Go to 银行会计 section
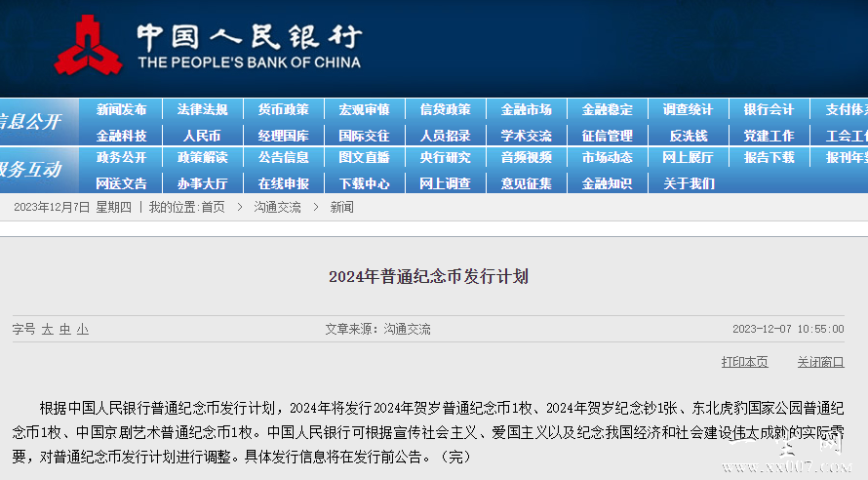868x480 pixels. pyautogui.click(x=769, y=109)
